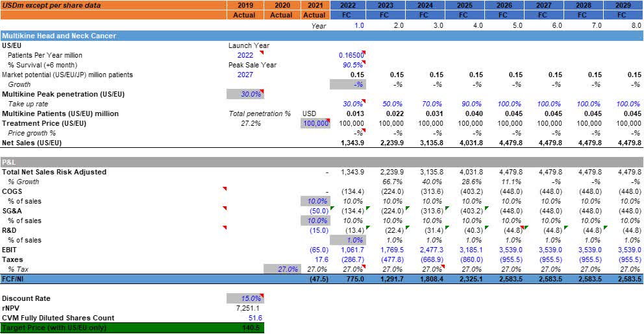Select the 2022 FC column header
644x334 pixels.
tap(347, 10)
